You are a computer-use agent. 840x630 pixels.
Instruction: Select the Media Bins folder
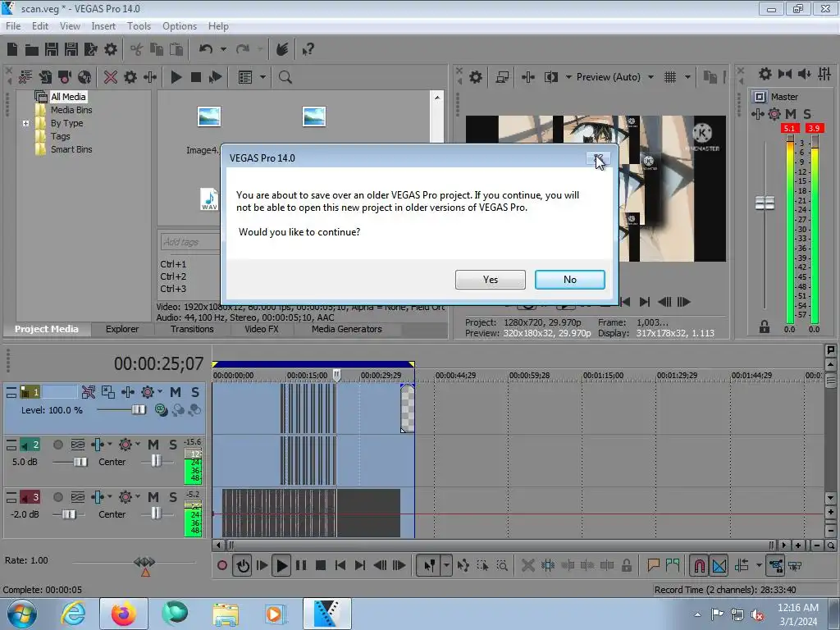click(x=71, y=110)
